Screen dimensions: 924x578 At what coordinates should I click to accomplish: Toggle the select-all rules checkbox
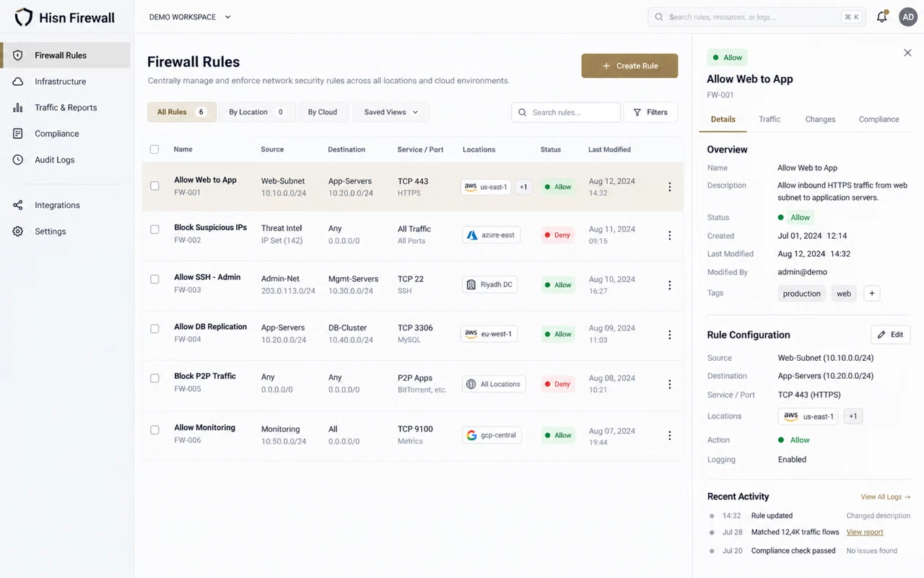point(154,149)
